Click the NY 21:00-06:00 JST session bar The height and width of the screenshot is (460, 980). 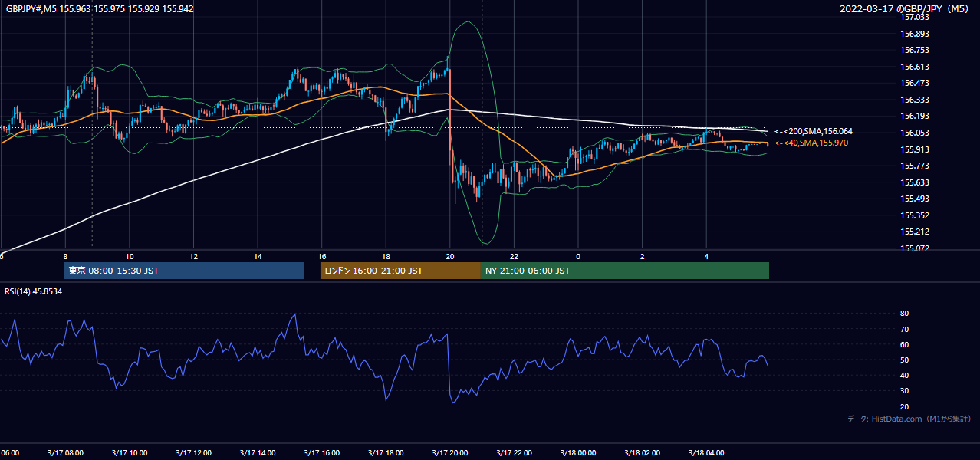point(625,271)
